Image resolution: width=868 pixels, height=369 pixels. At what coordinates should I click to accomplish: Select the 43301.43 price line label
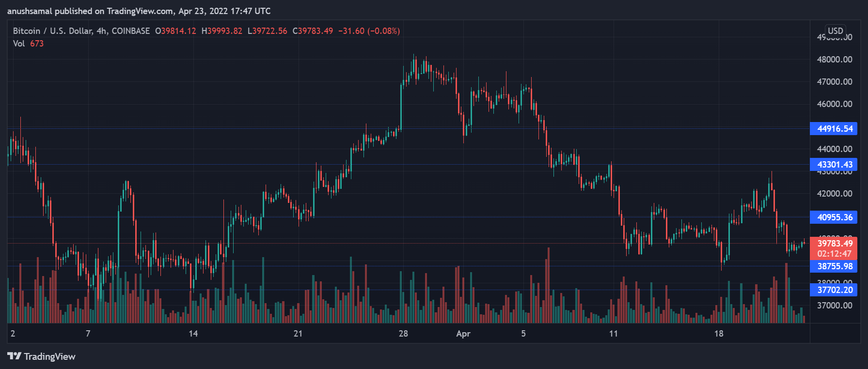click(834, 165)
